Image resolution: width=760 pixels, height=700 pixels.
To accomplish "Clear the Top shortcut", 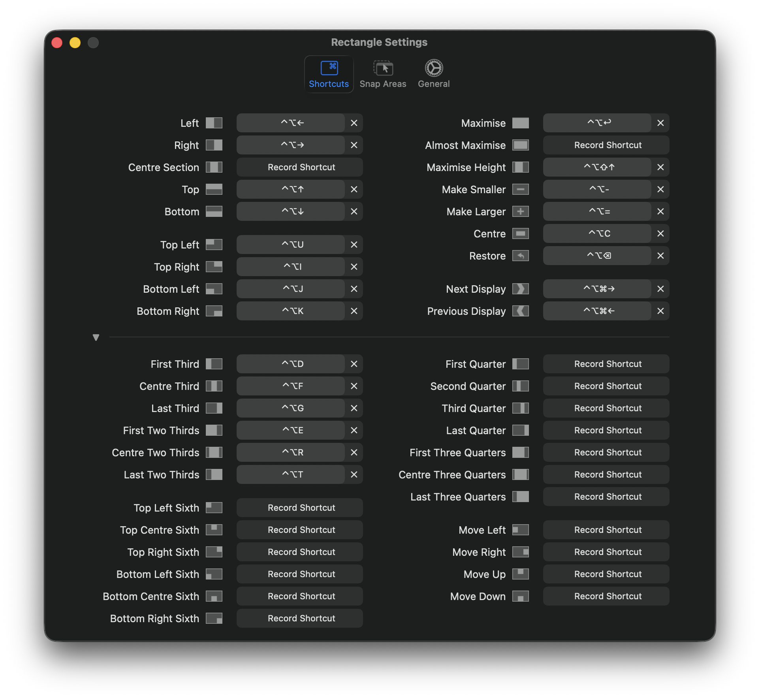I will coord(354,189).
